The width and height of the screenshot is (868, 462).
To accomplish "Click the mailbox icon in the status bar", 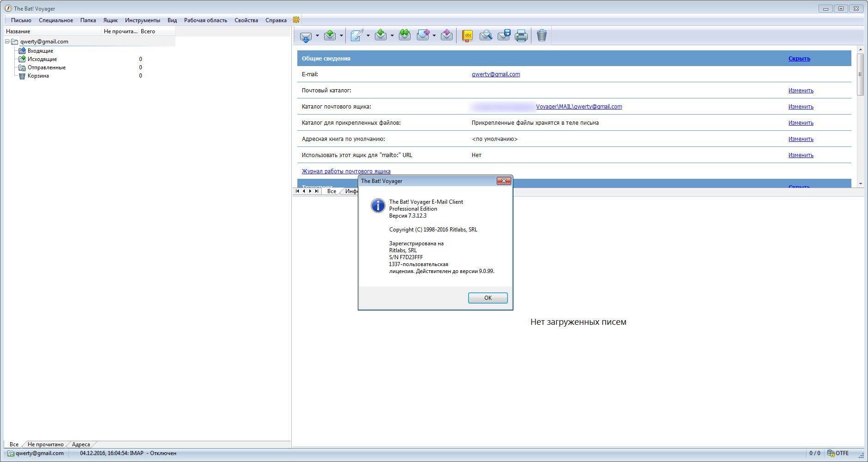I will (x=11, y=453).
